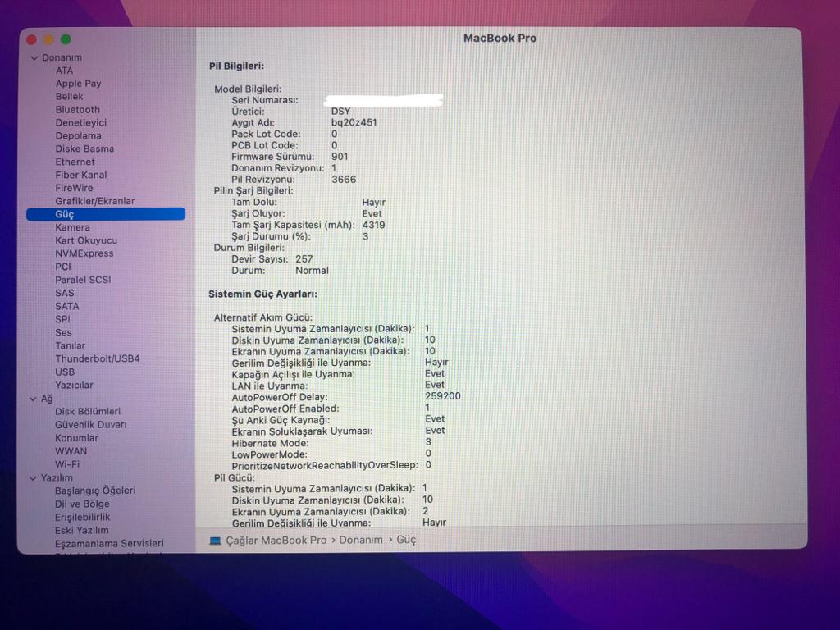
Task: Select Thunderbolt/USB4 in the sidebar
Action: [97, 358]
